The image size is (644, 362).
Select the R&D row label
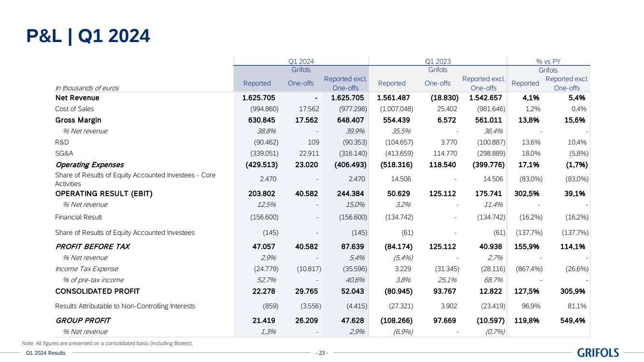coord(63,142)
